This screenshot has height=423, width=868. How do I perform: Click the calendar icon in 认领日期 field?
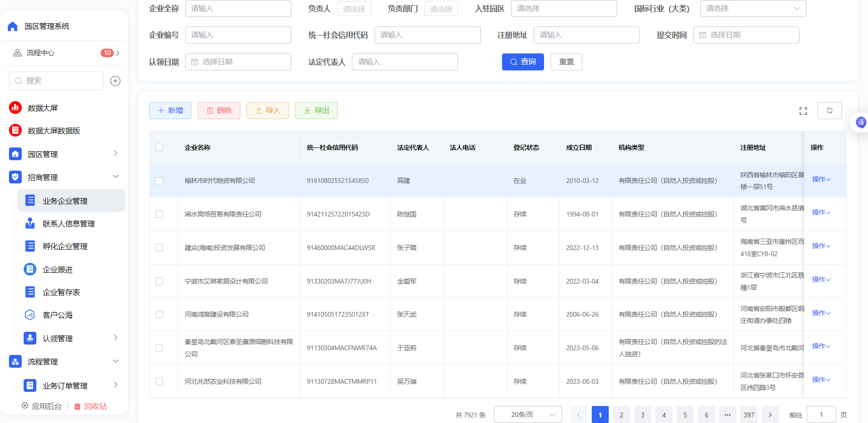[x=195, y=62]
